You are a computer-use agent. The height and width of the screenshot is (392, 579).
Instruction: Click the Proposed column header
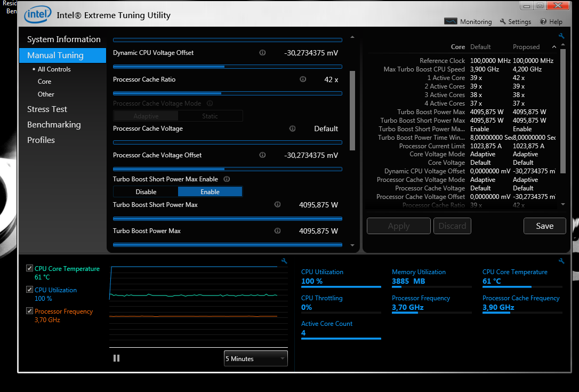click(526, 47)
